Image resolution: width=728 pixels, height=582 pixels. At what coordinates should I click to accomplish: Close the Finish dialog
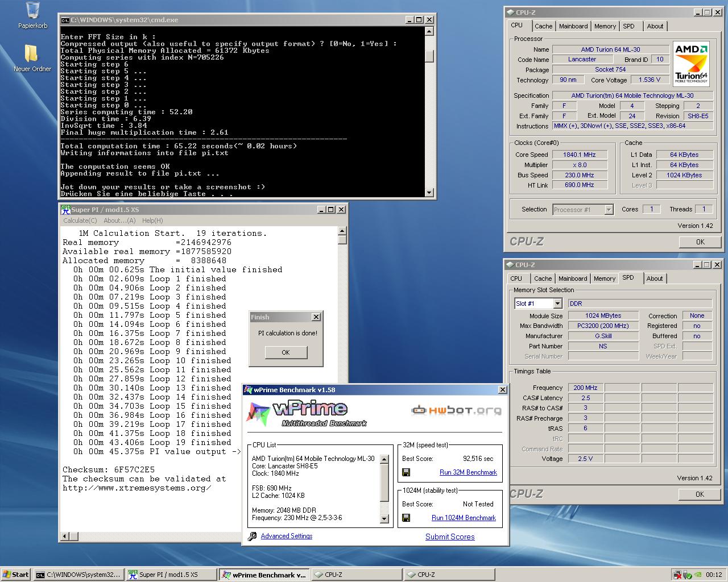pyautogui.click(x=316, y=317)
